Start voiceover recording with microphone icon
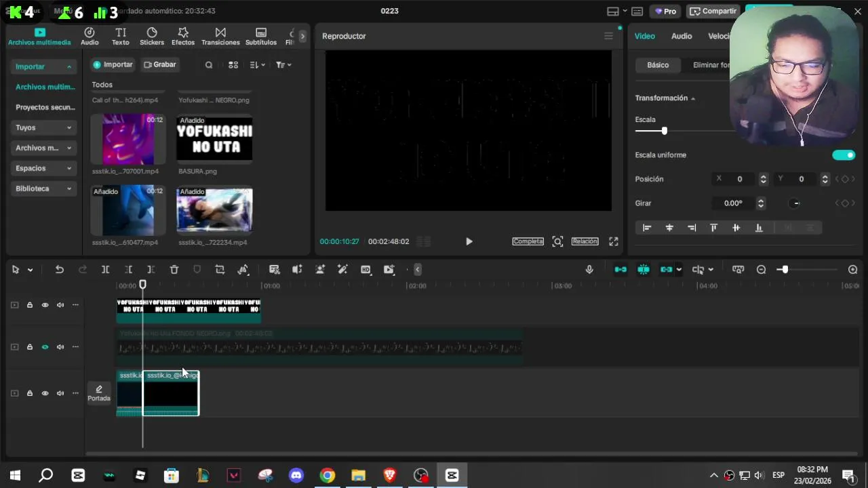The image size is (868, 488). [589, 270]
